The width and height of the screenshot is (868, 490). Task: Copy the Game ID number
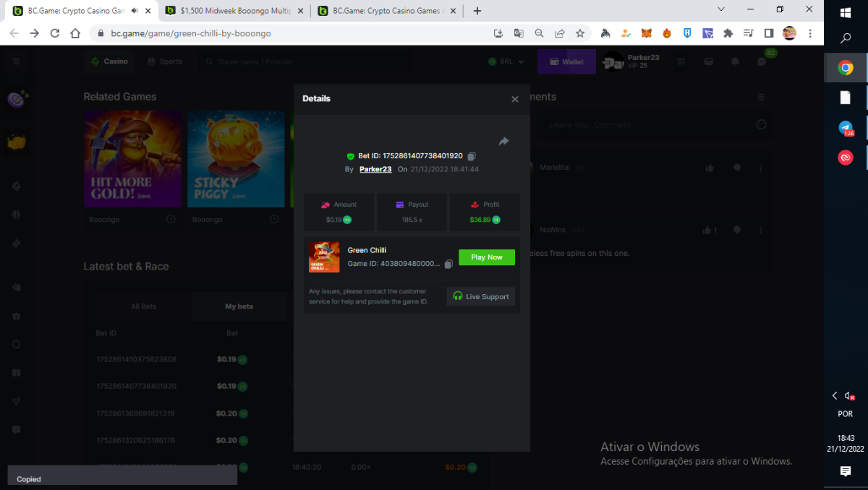[448, 264]
